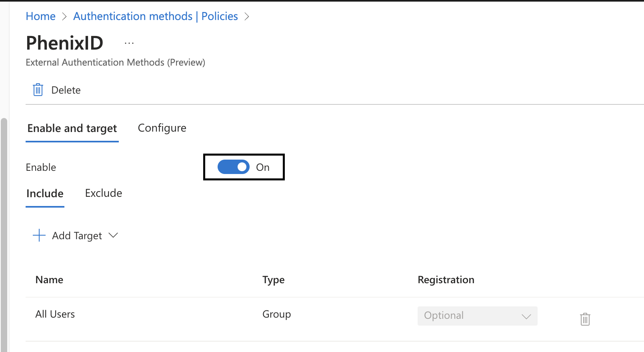Viewport: 644px width, 352px height.
Task: Click the PhenixID page title
Action: pos(64,43)
